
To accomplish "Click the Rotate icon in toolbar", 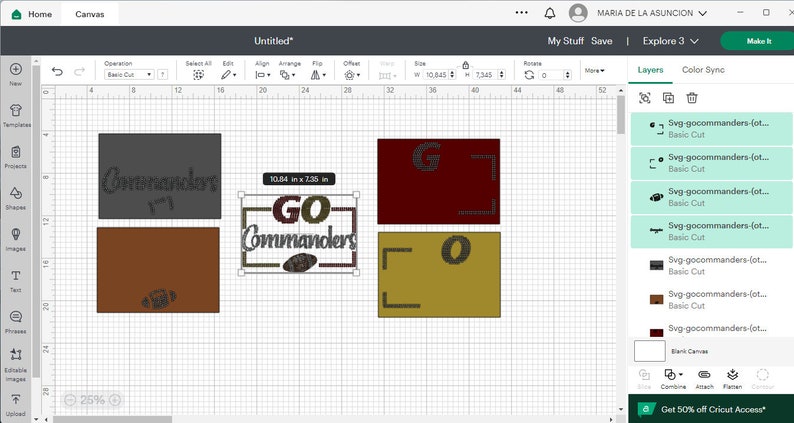I will click(529, 75).
